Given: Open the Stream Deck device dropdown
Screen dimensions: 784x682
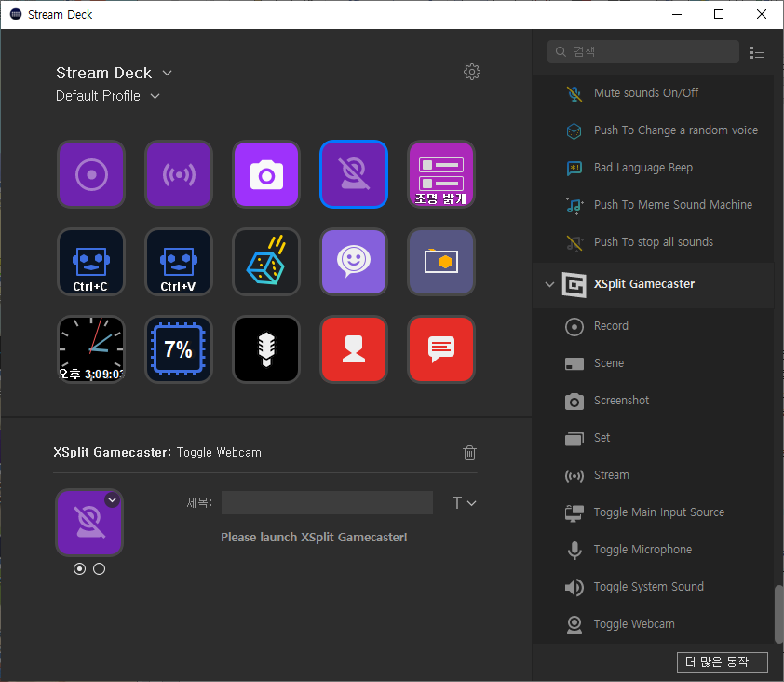Looking at the screenshot, I should tap(167, 73).
